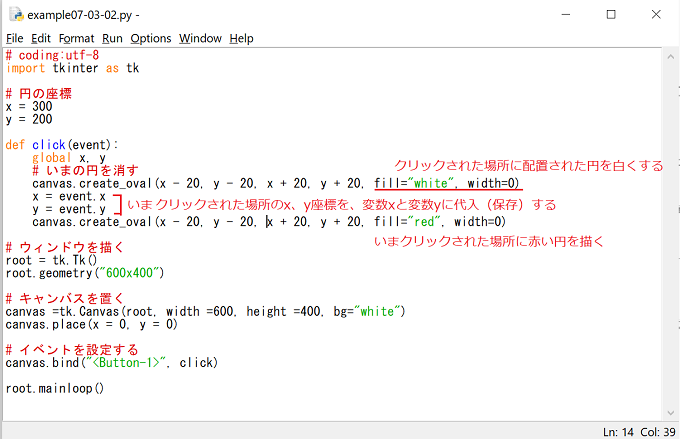Open the Options menu

pos(151,38)
